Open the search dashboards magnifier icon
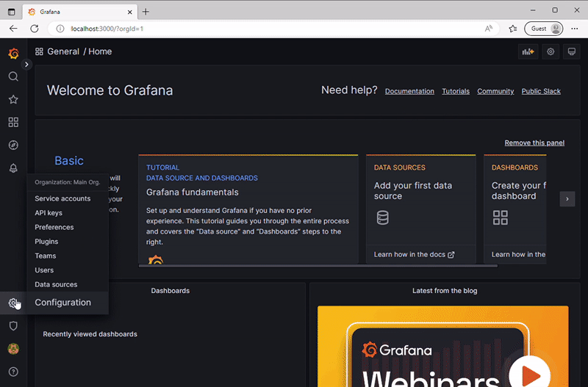 (x=13, y=76)
